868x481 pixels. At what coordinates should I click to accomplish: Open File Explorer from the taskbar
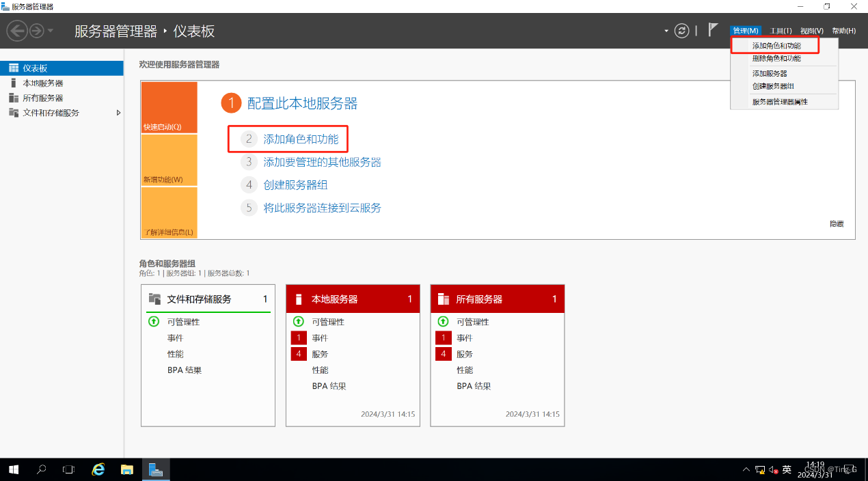pyautogui.click(x=126, y=469)
